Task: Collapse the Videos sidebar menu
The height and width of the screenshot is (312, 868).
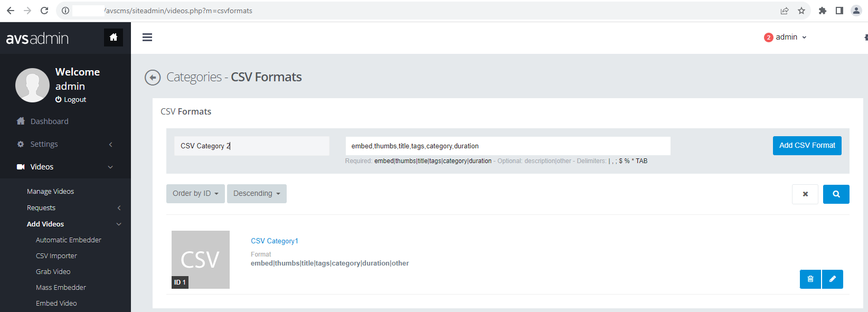Action: [65, 167]
